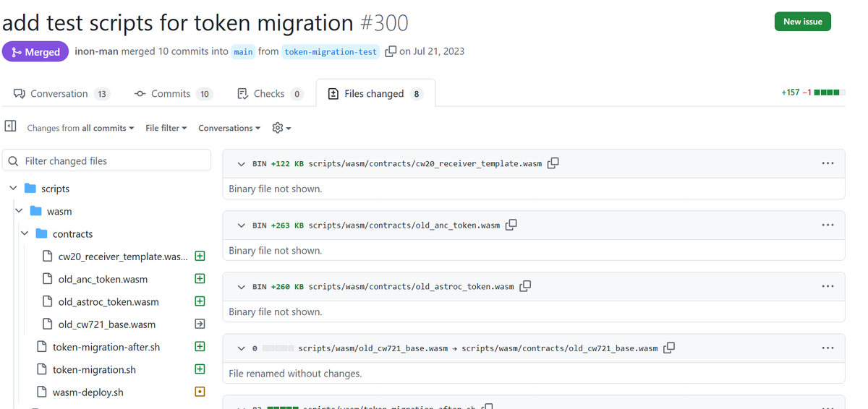
Task: Switch to the Checks tab
Action: 270,93
